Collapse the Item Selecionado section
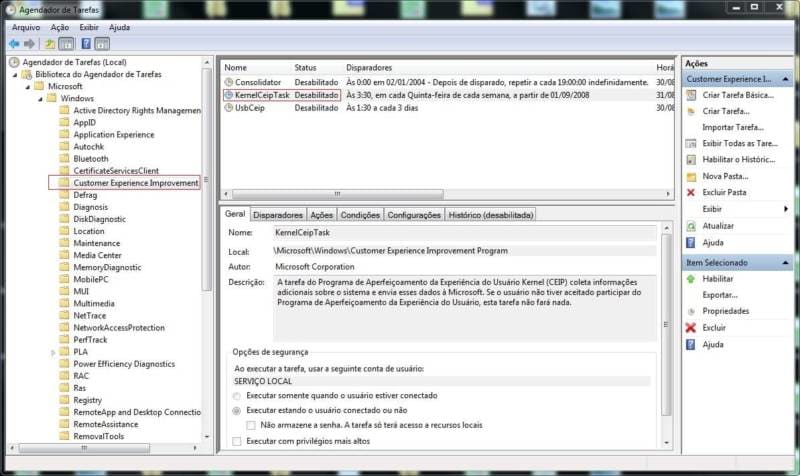Image resolution: width=800 pixels, height=476 pixels. (x=785, y=263)
